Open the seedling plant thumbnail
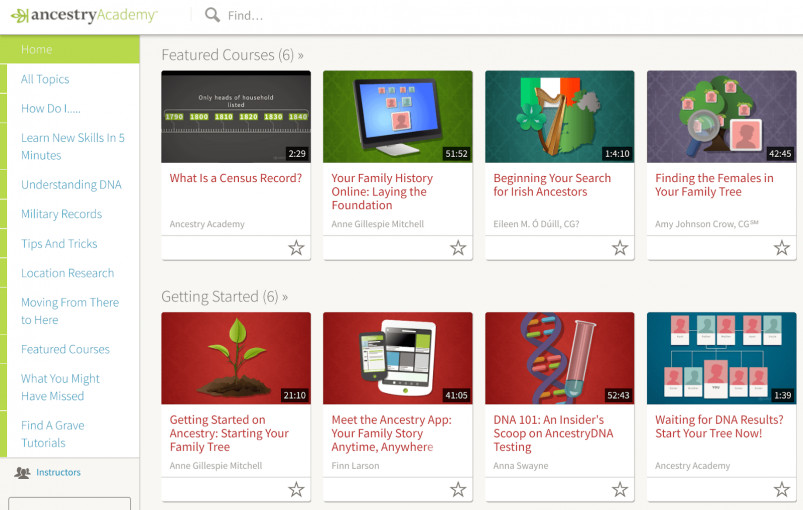The width and height of the screenshot is (803, 510). pyautogui.click(x=236, y=358)
